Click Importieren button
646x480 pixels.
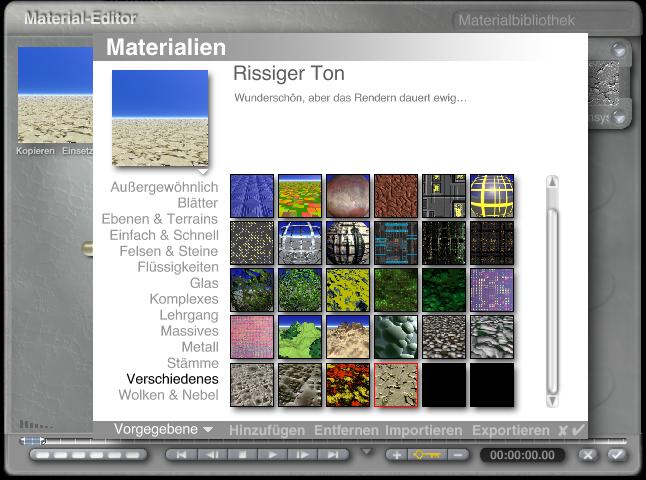pyautogui.click(x=424, y=430)
